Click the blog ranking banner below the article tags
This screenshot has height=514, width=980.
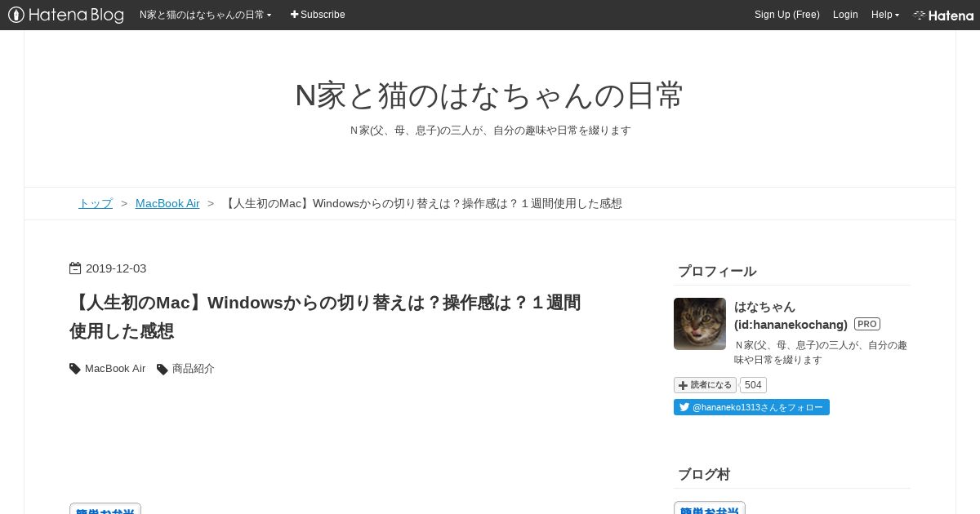pyautogui.click(x=105, y=508)
